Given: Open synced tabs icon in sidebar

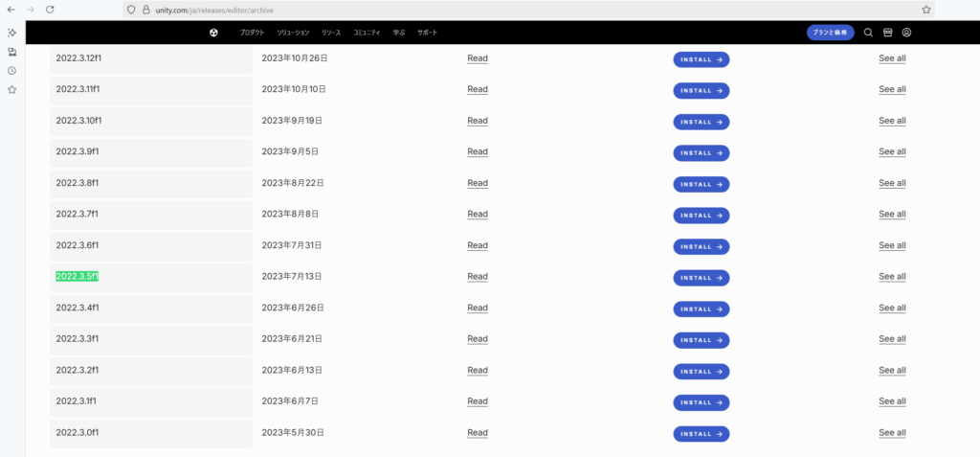Looking at the screenshot, I should tap(11, 52).
